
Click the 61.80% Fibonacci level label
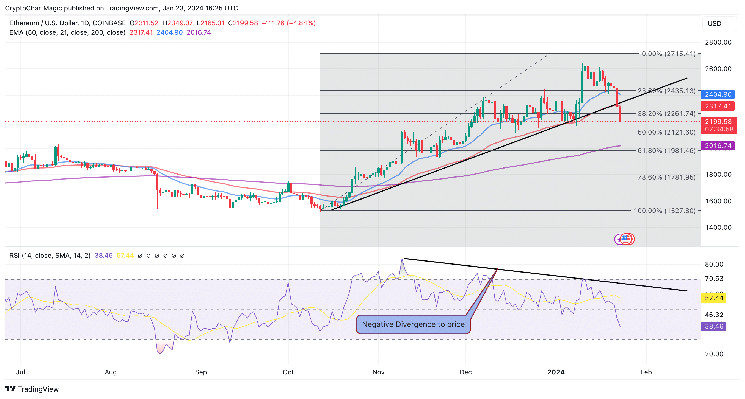668,150
